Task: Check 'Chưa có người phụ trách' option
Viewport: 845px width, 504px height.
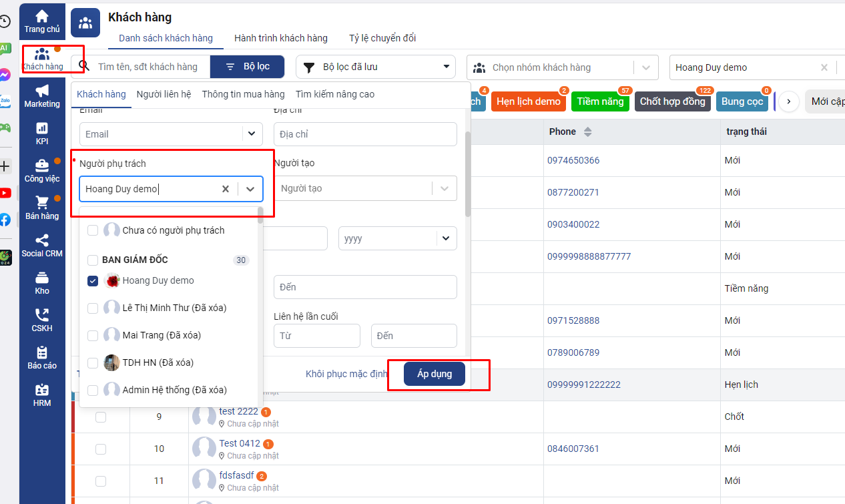Action: pyautogui.click(x=93, y=230)
